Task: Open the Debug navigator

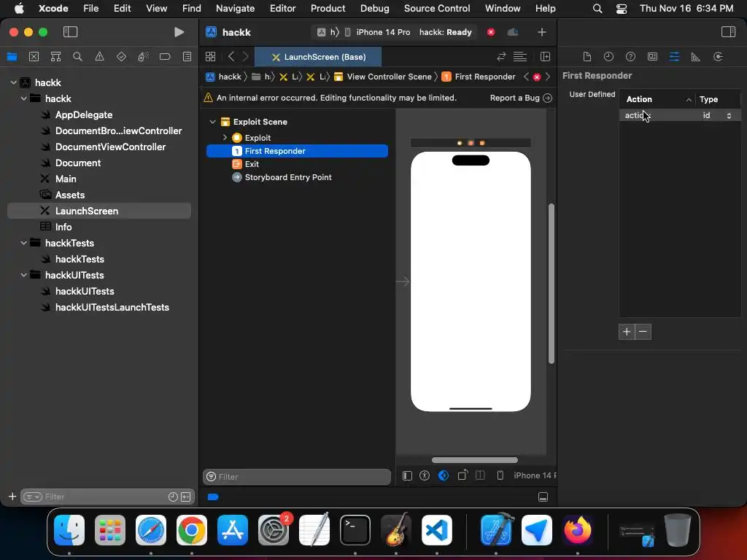Action: 143,57
